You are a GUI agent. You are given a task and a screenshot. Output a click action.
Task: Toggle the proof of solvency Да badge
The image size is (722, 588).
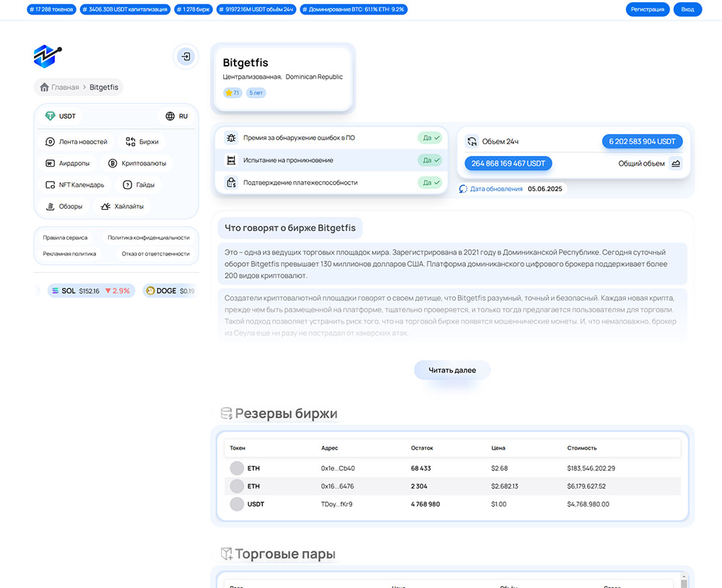[x=430, y=183]
